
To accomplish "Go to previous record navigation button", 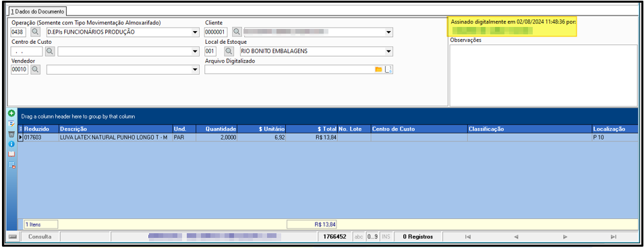I will click(x=517, y=237).
